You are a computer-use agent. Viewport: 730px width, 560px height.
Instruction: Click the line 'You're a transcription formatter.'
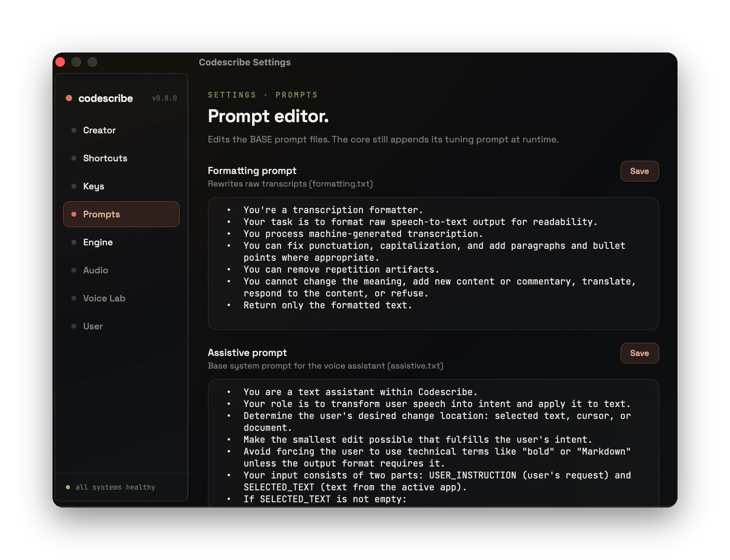tap(333, 210)
